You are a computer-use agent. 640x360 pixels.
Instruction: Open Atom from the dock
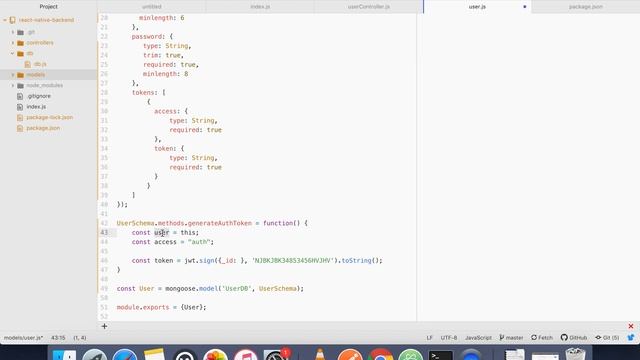(x=411, y=354)
